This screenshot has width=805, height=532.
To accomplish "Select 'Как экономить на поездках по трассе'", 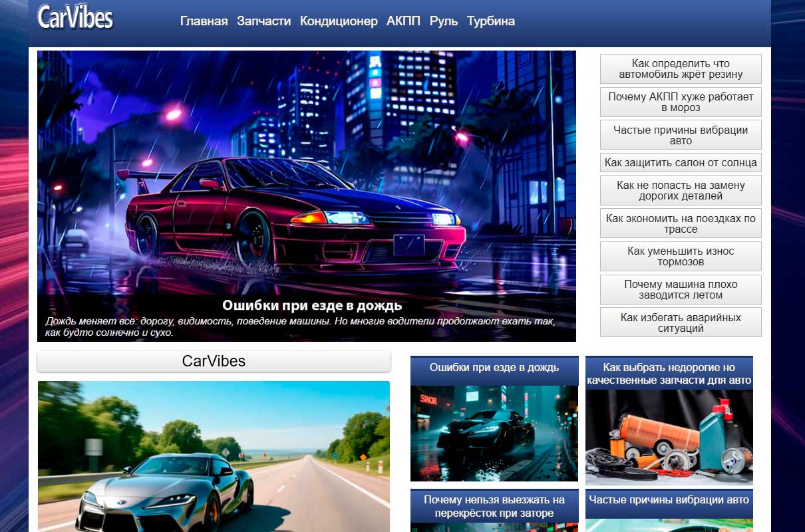I will [681, 223].
